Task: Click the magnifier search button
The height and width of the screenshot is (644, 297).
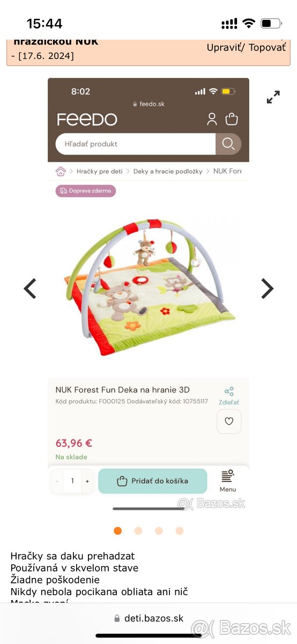Action: tap(228, 144)
